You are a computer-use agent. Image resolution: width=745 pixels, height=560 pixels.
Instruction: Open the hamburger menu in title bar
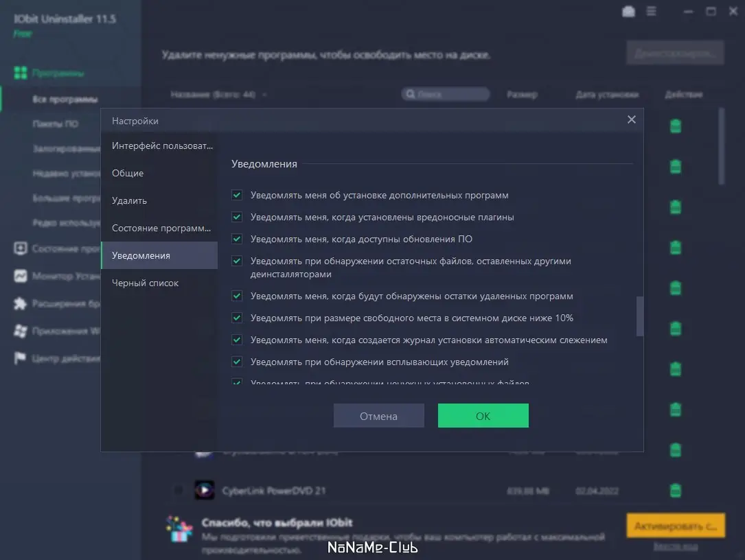tap(652, 11)
